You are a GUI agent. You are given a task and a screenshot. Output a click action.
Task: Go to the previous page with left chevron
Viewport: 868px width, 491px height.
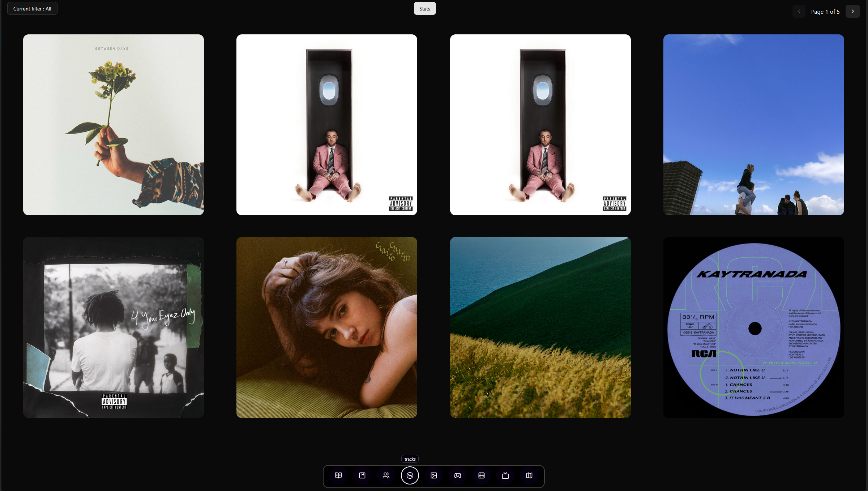tap(799, 11)
